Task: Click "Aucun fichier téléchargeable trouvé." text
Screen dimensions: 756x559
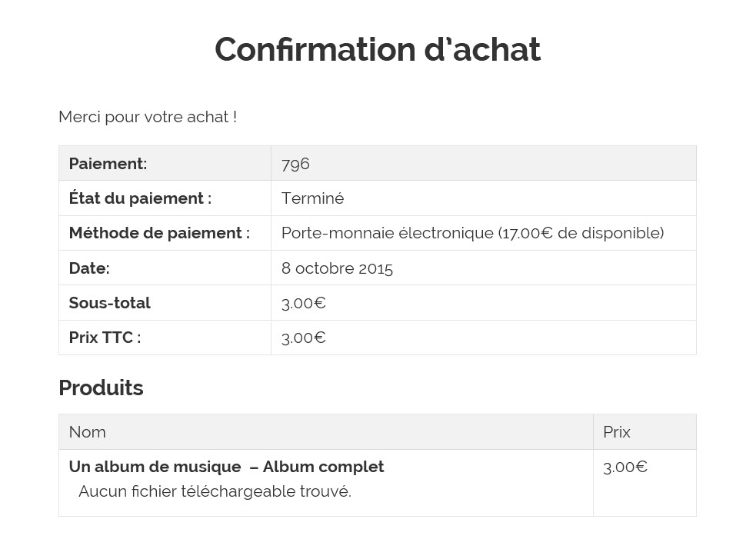Action: [215, 491]
